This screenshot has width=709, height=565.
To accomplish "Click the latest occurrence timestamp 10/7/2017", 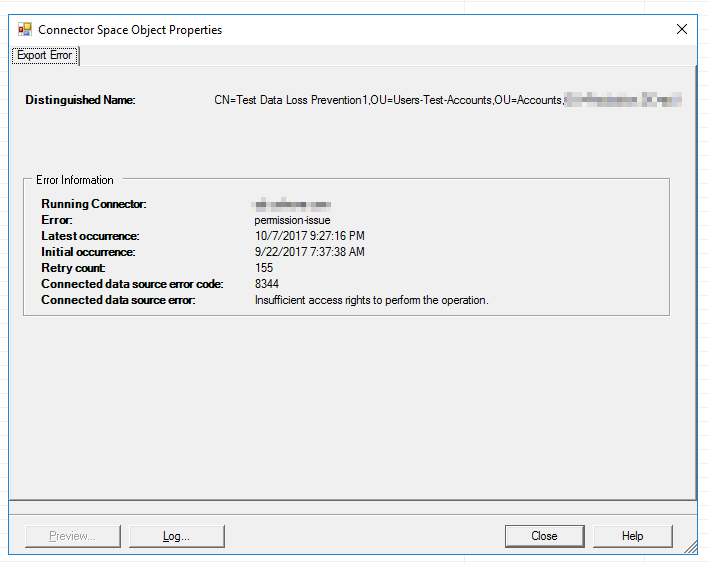I will click(310, 236).
